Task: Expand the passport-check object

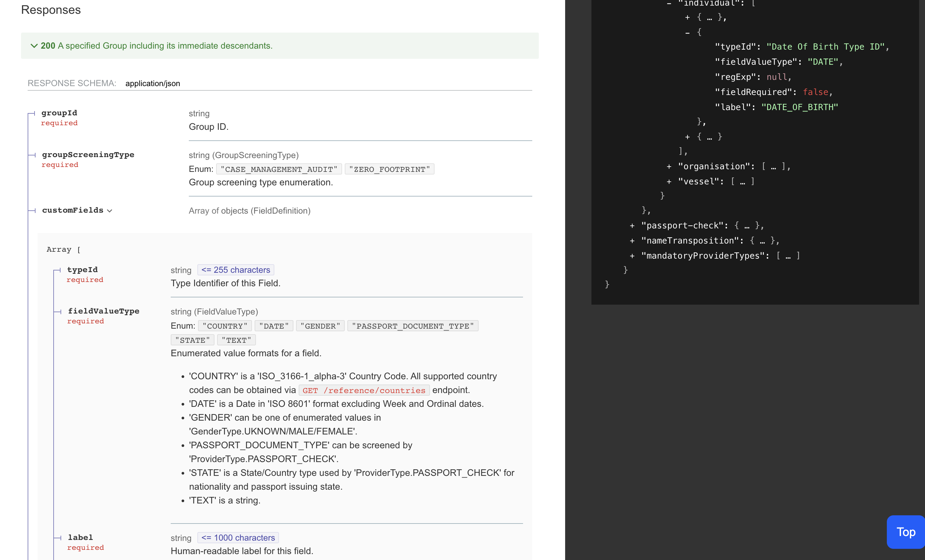Action: pyautogui.click(x=632, y=225)
